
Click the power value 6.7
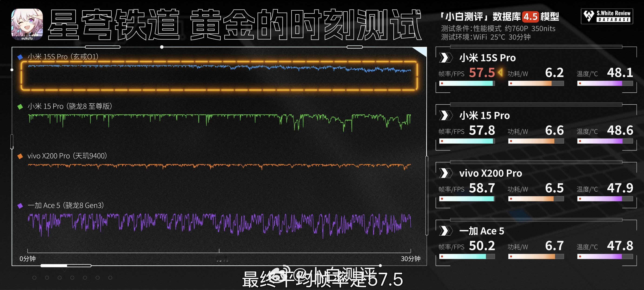point(554,246)
